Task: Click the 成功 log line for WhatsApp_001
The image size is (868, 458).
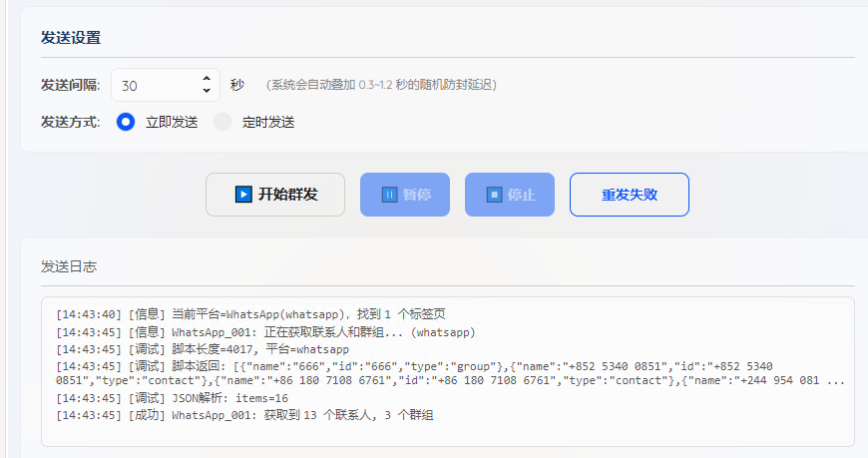Action: [x=244, y=415]
